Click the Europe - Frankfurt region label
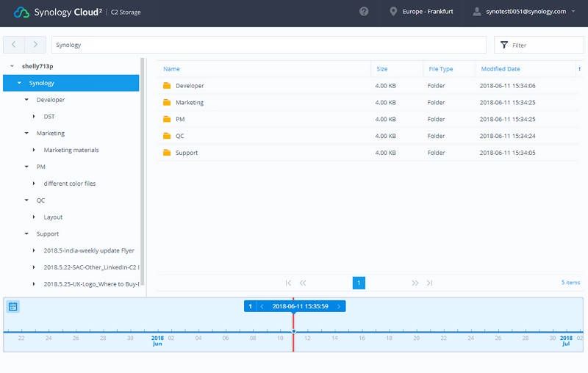 [x=428, y=12]
